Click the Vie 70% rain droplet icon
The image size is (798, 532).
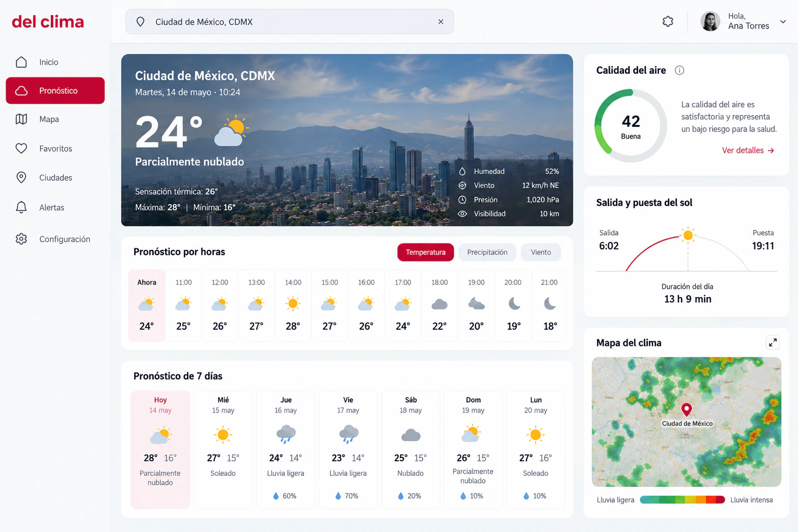pyautogui.click(x=338, y=496)
